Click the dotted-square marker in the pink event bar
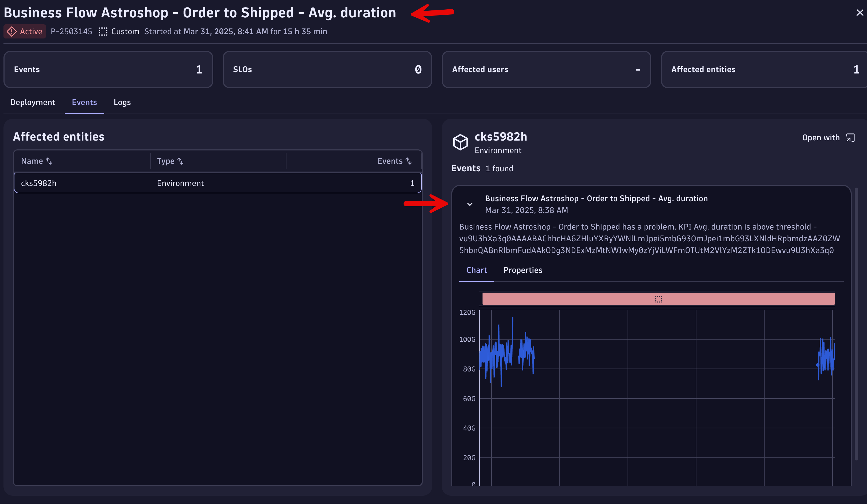The height and width of the screenshot is (504, 867). point(658,299)
